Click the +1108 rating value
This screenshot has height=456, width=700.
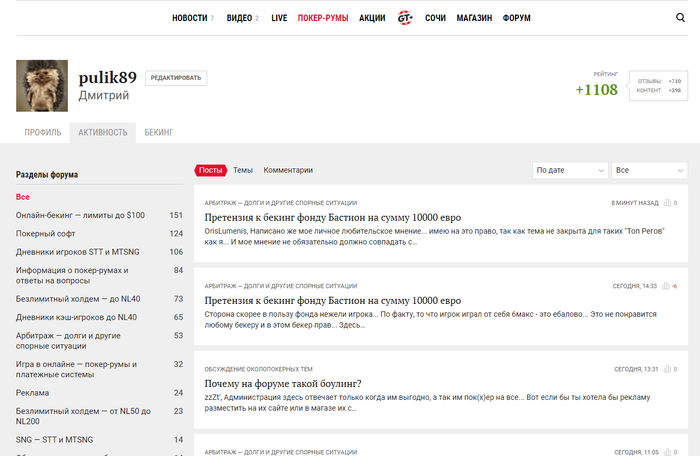[596, 90]
